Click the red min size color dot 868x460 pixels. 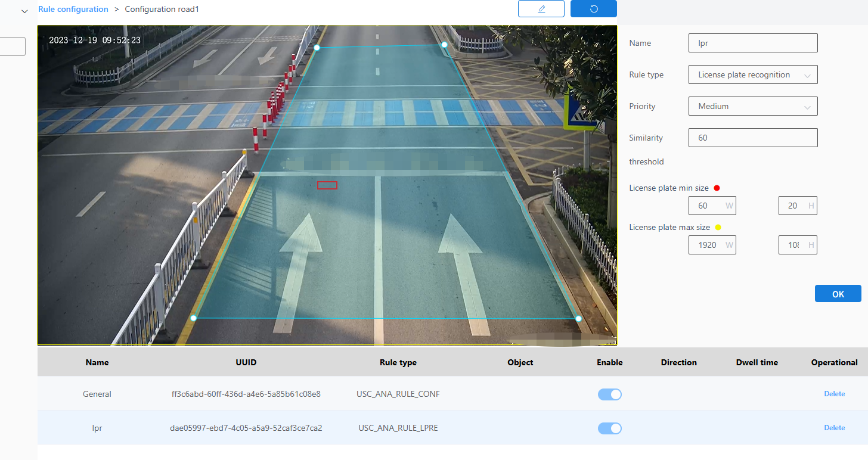[x=717, y=188]
